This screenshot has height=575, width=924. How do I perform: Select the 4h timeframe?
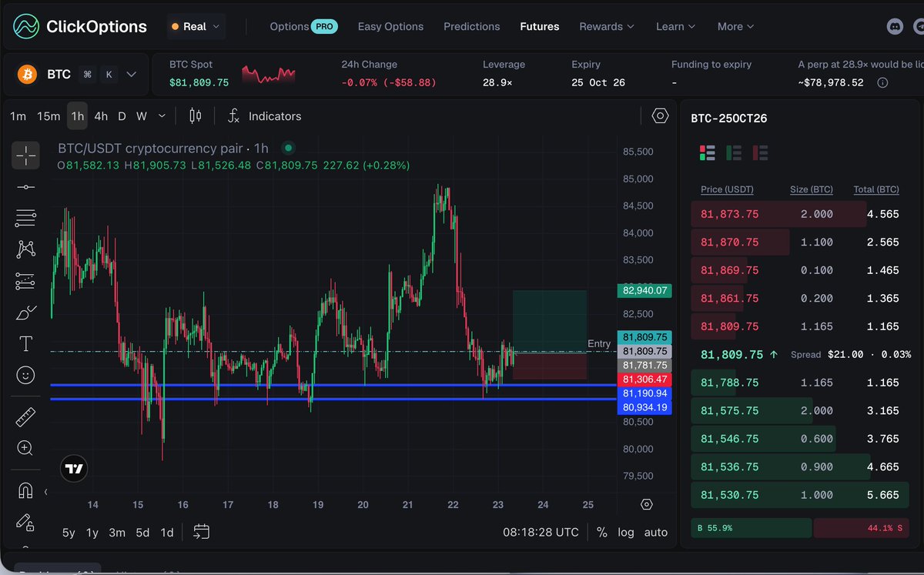pyautogui.click(x=101, y=116)
